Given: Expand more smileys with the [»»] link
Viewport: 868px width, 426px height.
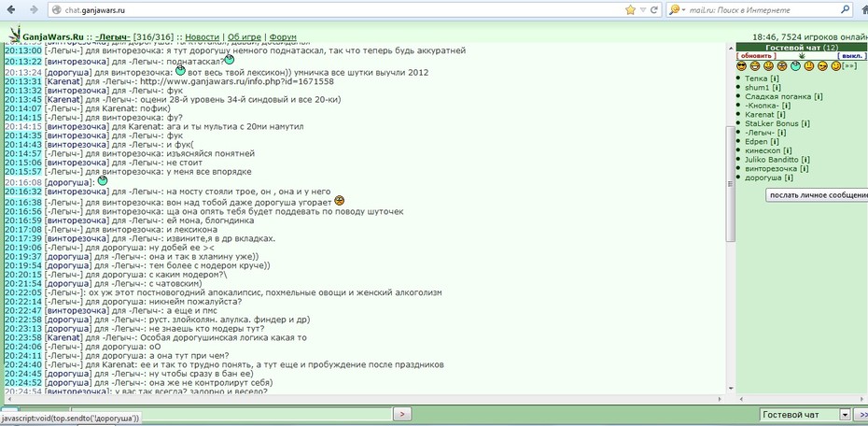Looking at the screenshot, I should pos(848,66).
